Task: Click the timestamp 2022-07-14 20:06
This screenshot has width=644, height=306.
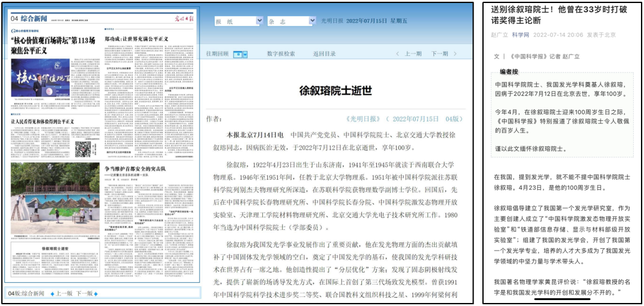Action: pyautogui.click(x=558, y=35)
